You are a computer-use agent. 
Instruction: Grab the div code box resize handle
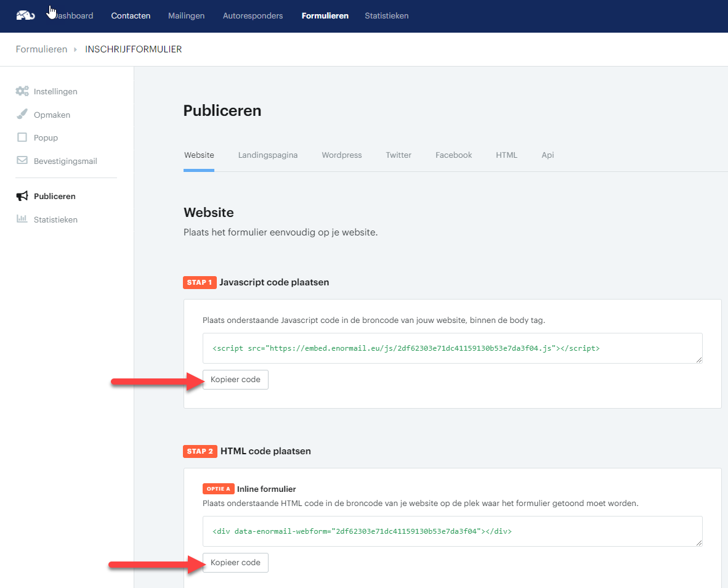(x=699, y=543)
